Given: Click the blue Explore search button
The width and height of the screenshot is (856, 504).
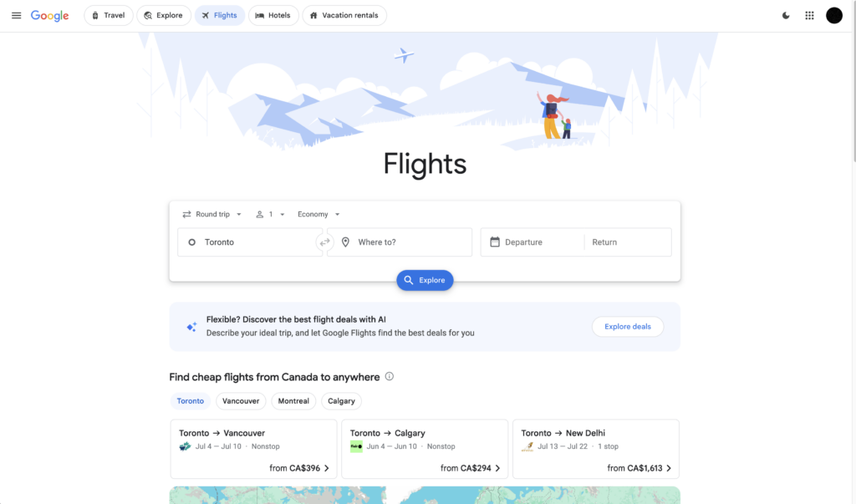Looking at the screenshot, I should pyautogui.click(x=425, y=280).
